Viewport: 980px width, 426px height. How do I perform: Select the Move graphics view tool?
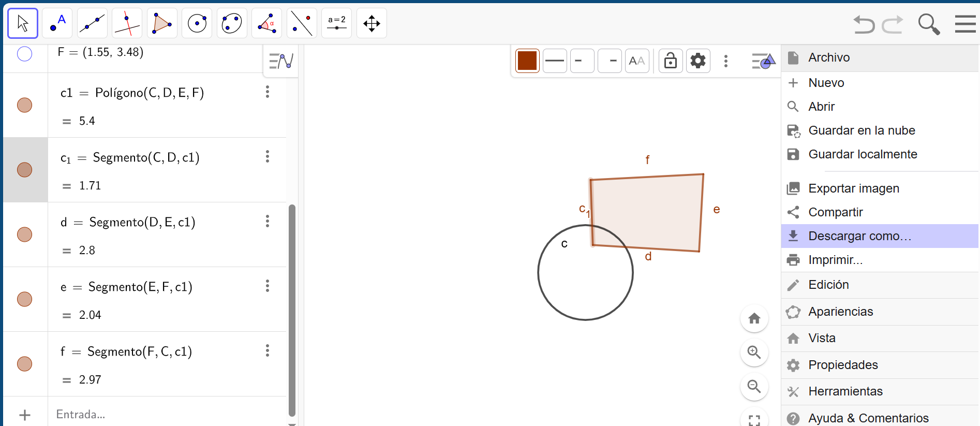372,23
